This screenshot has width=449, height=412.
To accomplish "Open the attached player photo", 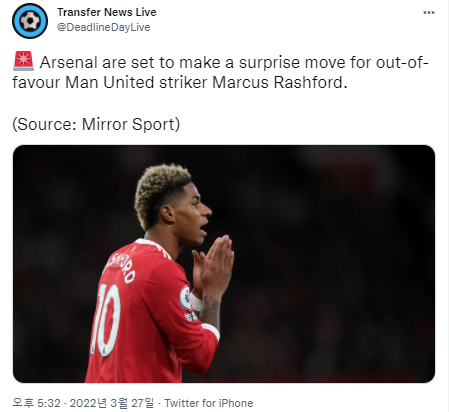I will point(224,264).
